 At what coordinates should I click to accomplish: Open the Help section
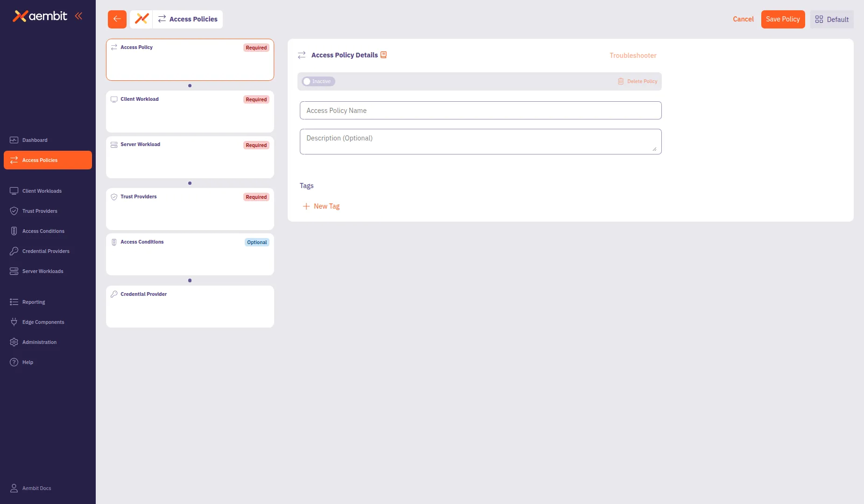click(27, 362)
